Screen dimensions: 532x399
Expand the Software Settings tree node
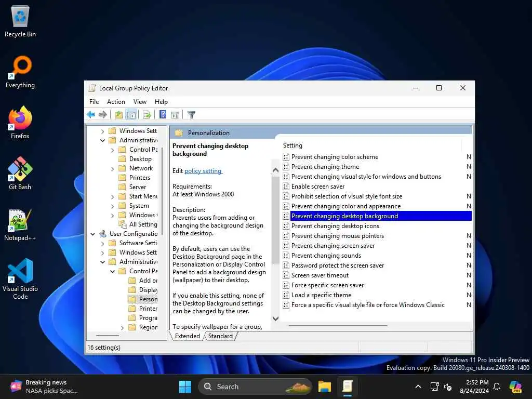coord(102,243)
